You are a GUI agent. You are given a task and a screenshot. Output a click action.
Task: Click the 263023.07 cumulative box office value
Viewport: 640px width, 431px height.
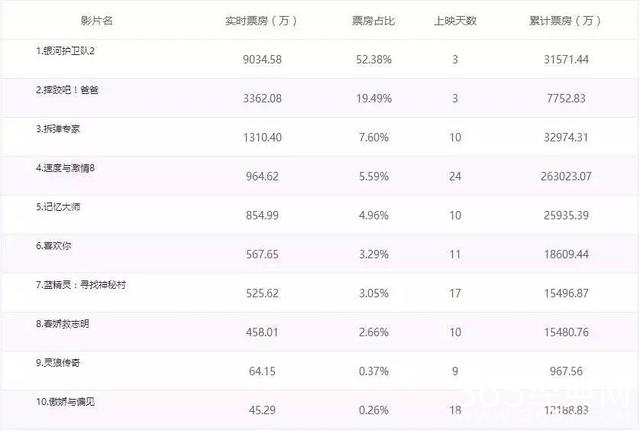pyautogui.click(x=564, y=177)
